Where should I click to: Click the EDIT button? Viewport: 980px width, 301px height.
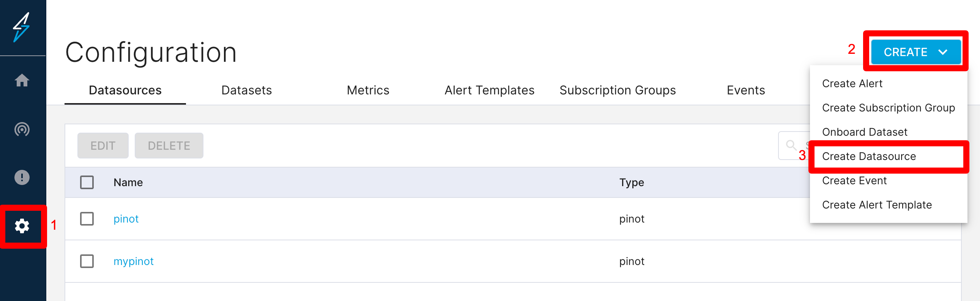point(103,146)
